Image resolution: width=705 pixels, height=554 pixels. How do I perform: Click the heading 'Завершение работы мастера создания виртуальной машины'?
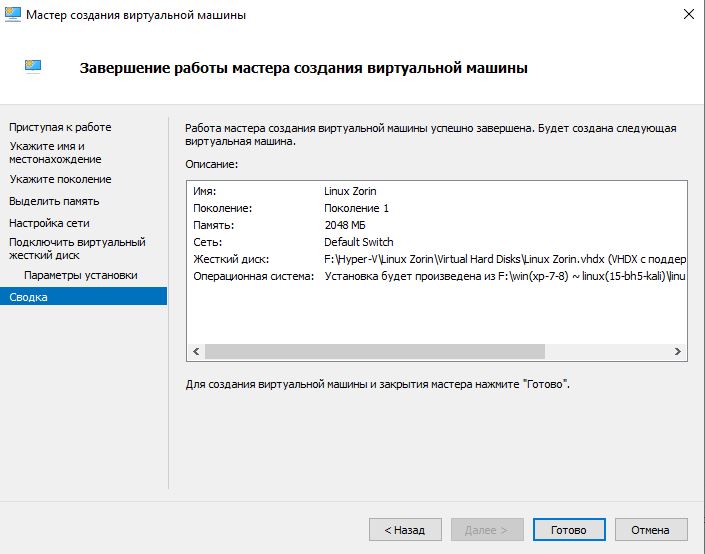pos(303,68)
